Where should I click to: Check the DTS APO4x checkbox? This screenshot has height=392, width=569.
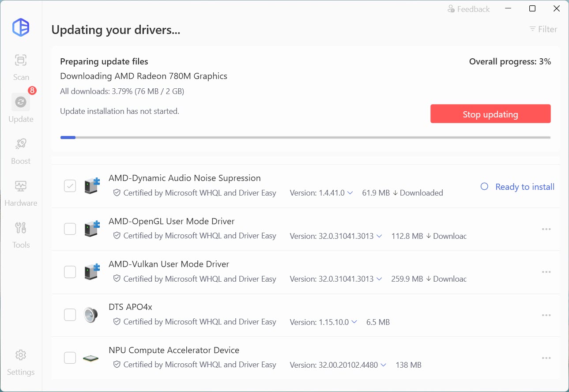[70, 315]
